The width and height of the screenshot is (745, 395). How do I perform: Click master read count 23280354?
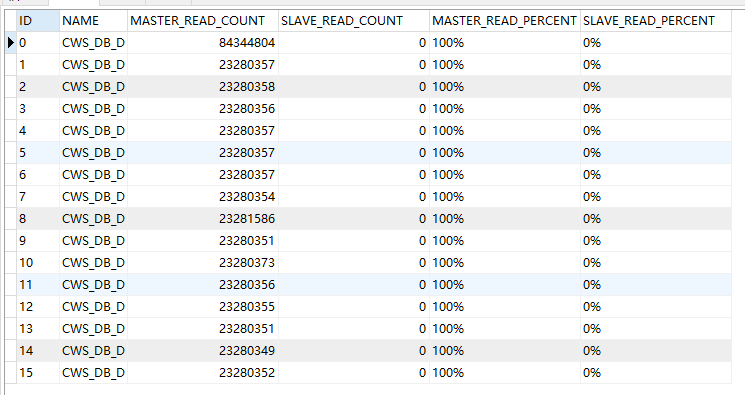[202, 197]
